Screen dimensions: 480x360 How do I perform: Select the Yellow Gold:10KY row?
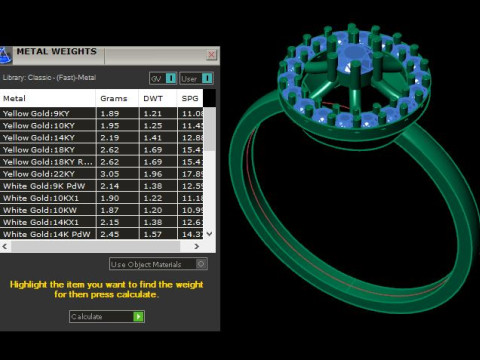pyautogui.click(x=101, y=126)
